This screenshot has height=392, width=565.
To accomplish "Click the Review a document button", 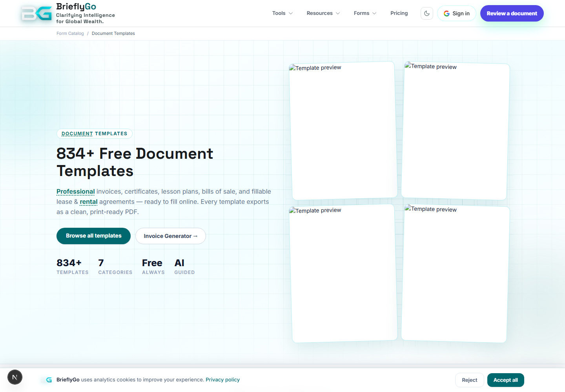I will [x=512, y=13].
